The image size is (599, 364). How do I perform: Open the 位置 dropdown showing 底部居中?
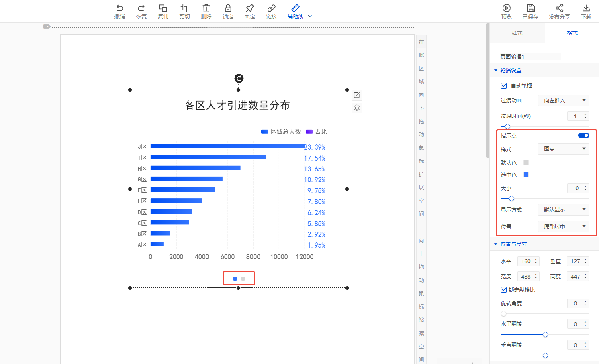point(563,226)
